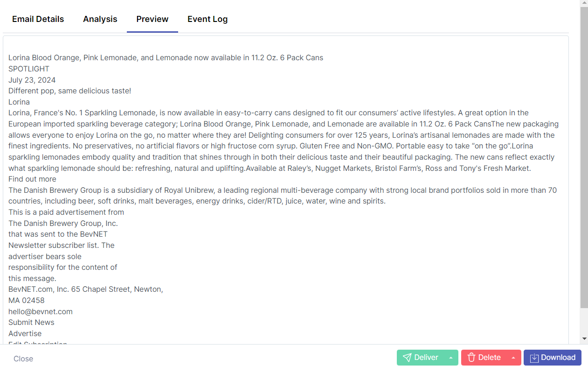588x373 pixels.
Task: Click the paper plane Deliver icon
Action: (407, 358)
